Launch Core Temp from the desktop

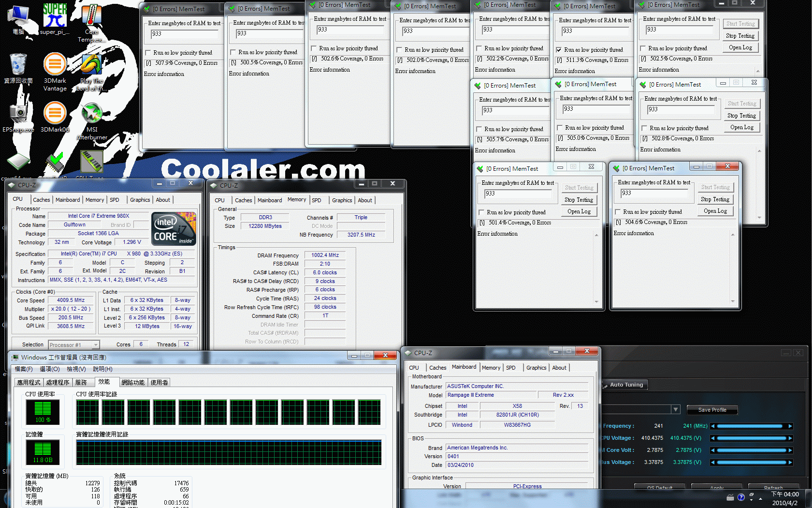point(91,19)
